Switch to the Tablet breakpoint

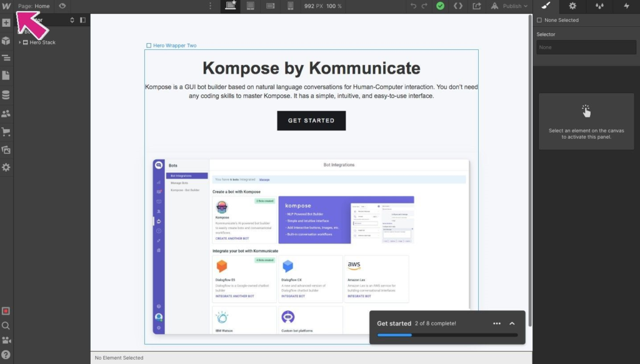click(251, 6)
